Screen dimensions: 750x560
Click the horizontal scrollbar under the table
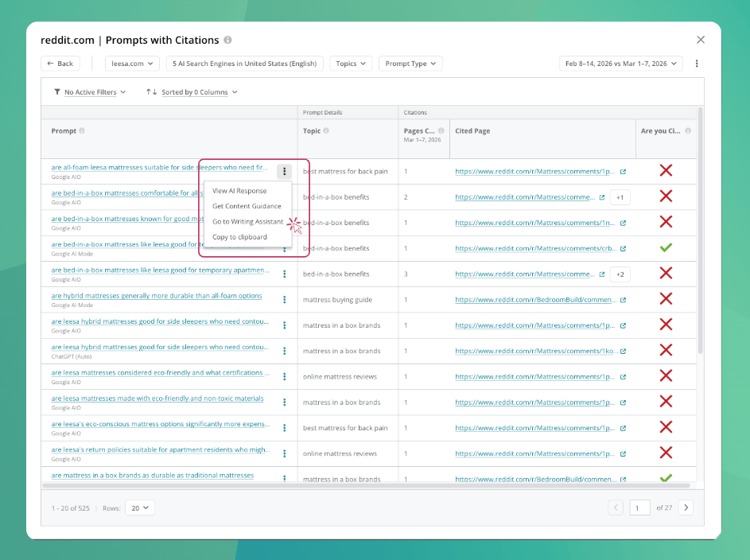[366, 485]
